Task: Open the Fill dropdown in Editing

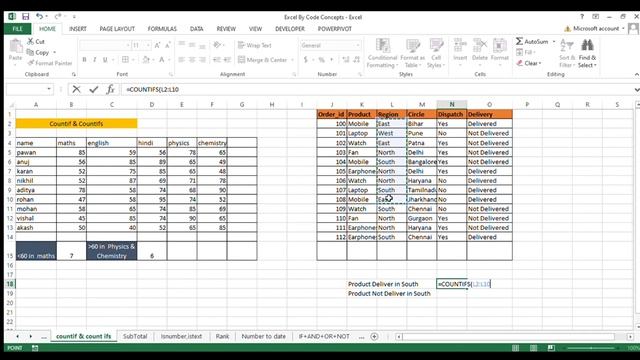Action: 526,52
